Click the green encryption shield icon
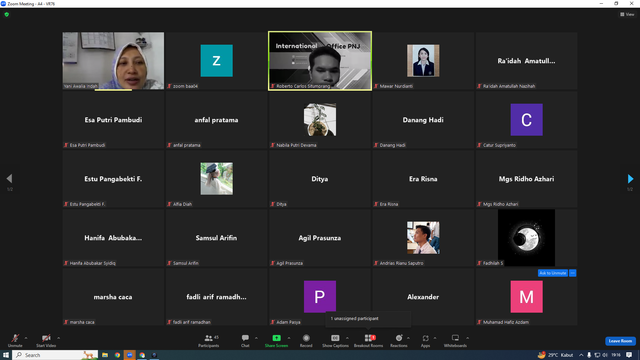 [x=7, y=14]
